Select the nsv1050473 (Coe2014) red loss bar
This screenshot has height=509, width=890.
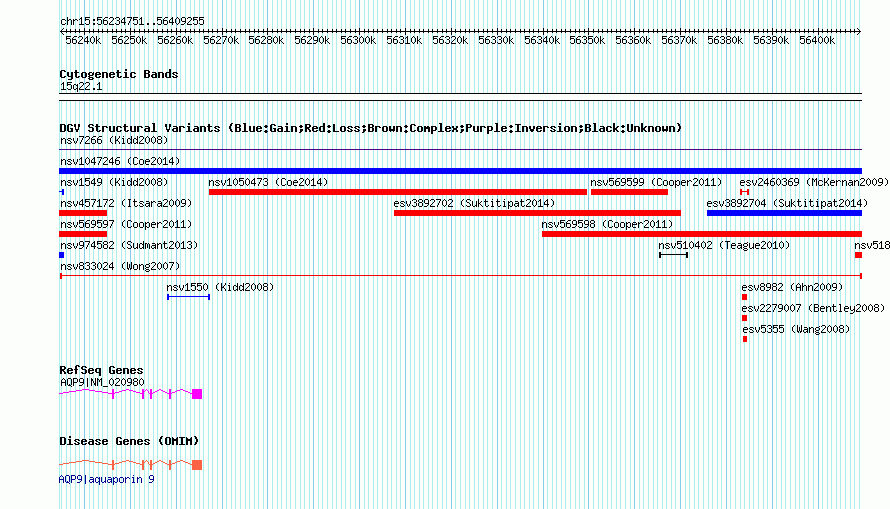(397, 192)
